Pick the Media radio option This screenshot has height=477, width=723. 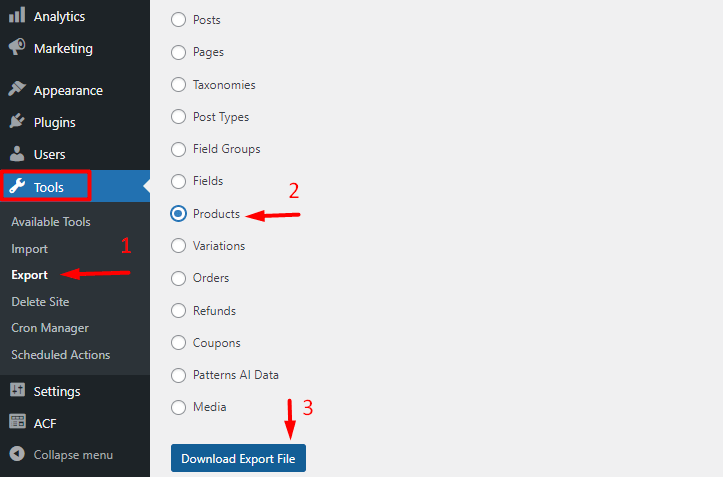click(x=179, y=407)
